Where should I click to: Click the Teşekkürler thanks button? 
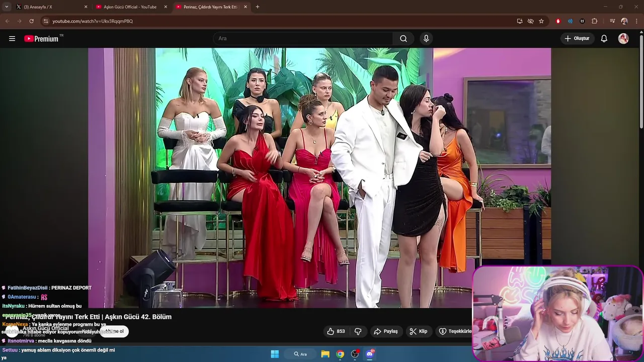(454, 331)
